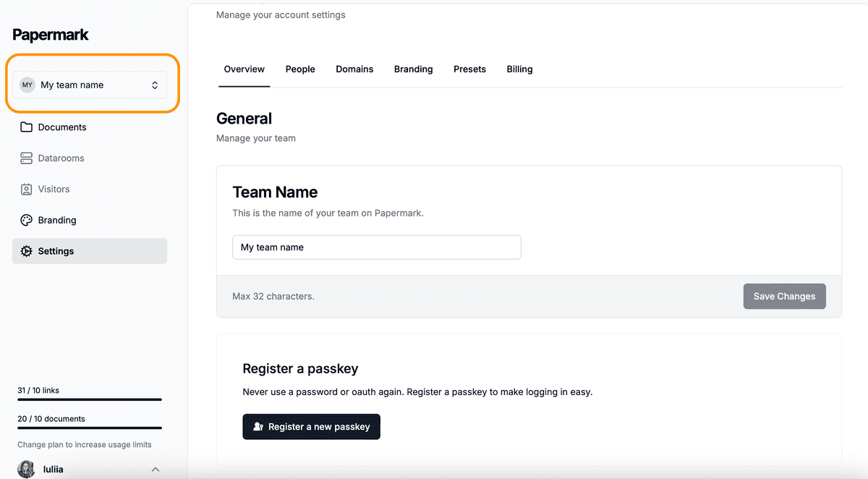The image size is (868, 479).
Task: Click Register a new passkey button
Action: [311, 427]
